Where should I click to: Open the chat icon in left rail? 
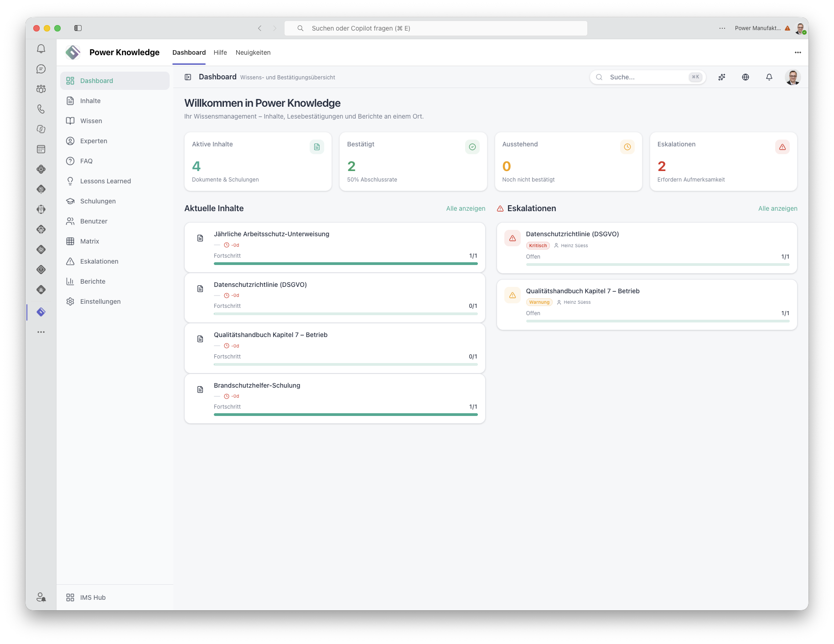(x=41, y=69)
